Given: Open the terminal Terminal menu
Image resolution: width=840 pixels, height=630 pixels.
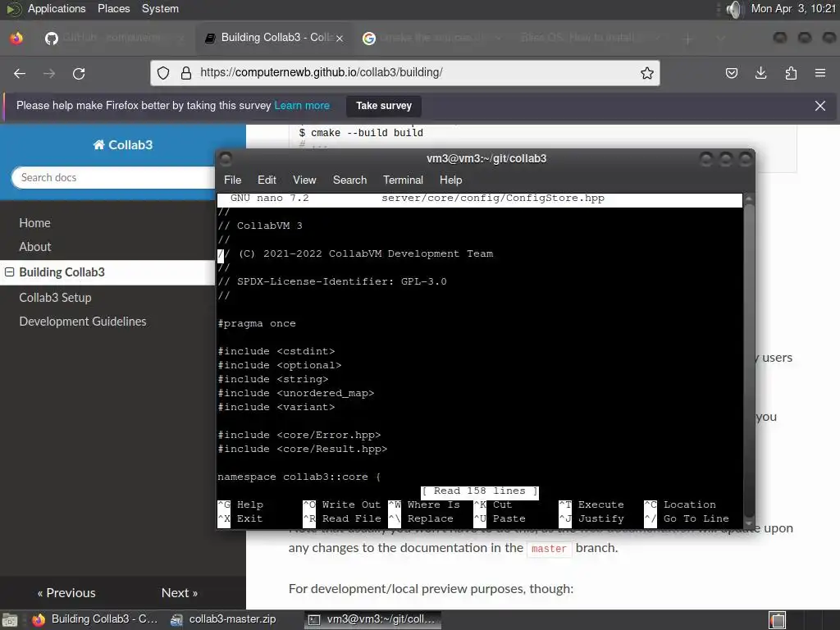Looking at the screenshot, I should [403, 180].
